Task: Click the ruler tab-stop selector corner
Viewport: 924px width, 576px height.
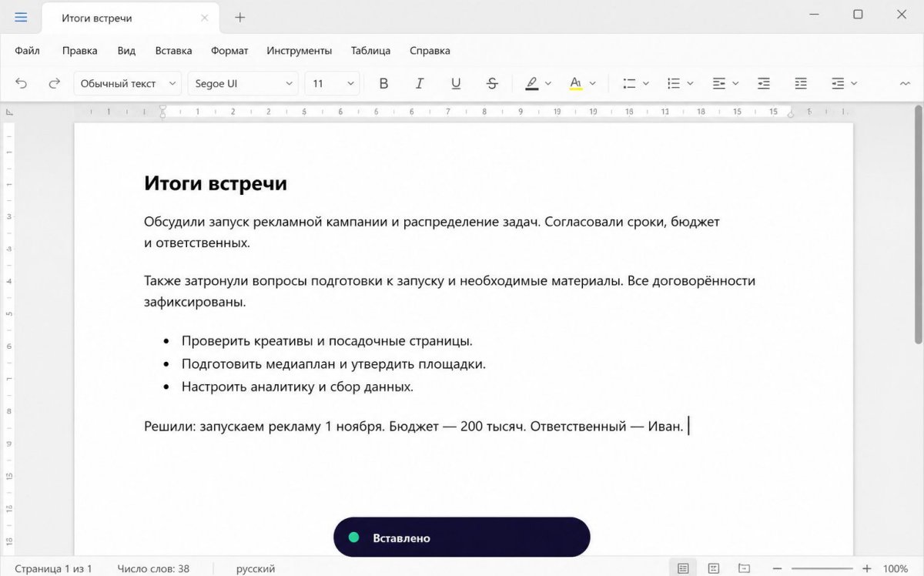Action: [x=9, y=112]
